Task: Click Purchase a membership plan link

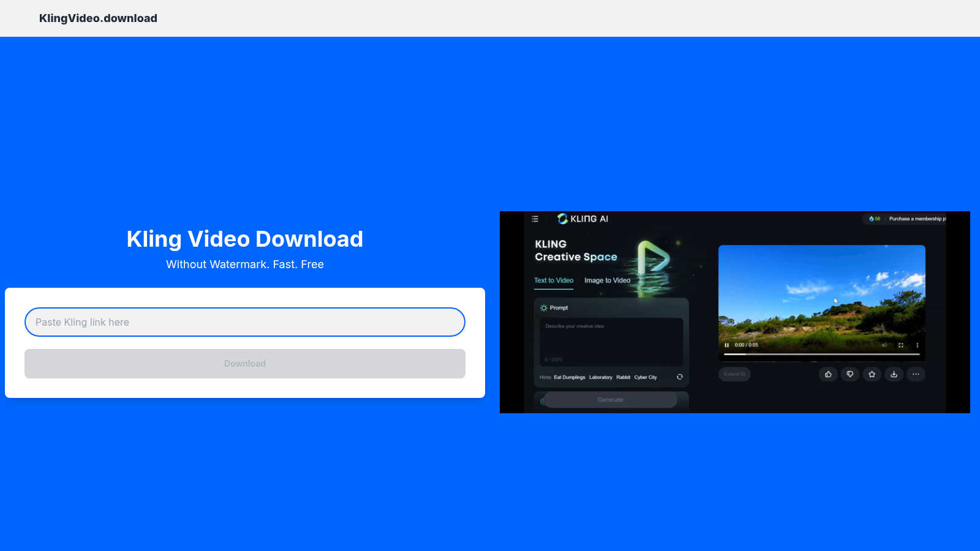Action: pos(917,219)
